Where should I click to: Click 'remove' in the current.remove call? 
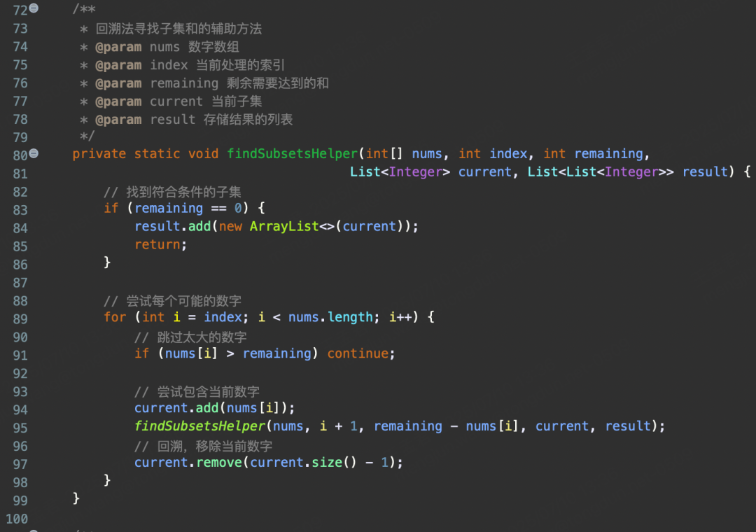[219, 462]
